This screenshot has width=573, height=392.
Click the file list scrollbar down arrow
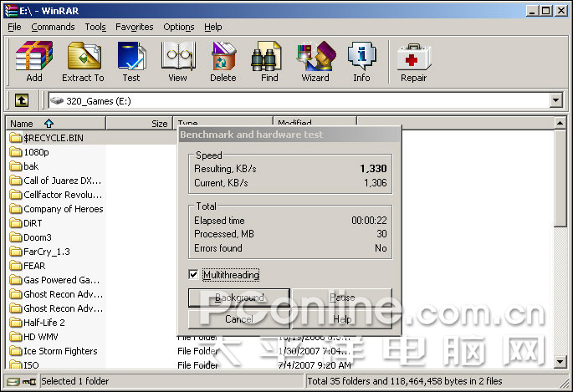point(560,362)
